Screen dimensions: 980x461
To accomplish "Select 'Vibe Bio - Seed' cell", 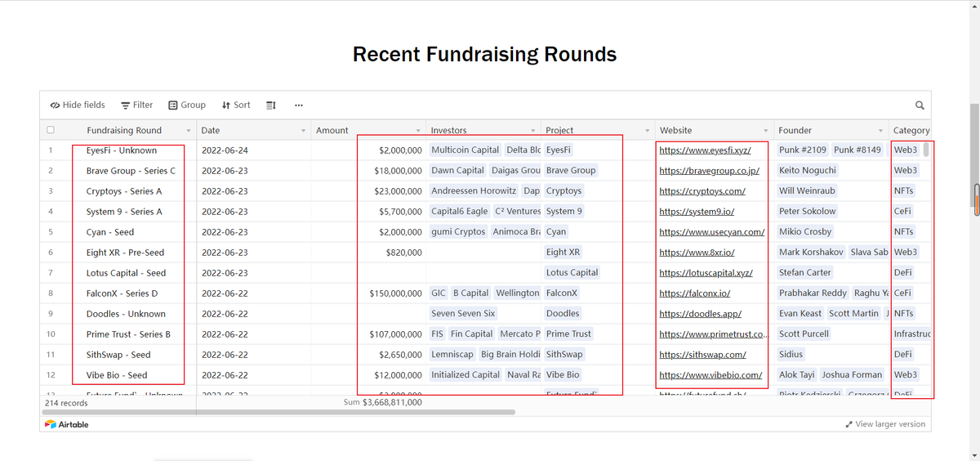I will (117, 375).
